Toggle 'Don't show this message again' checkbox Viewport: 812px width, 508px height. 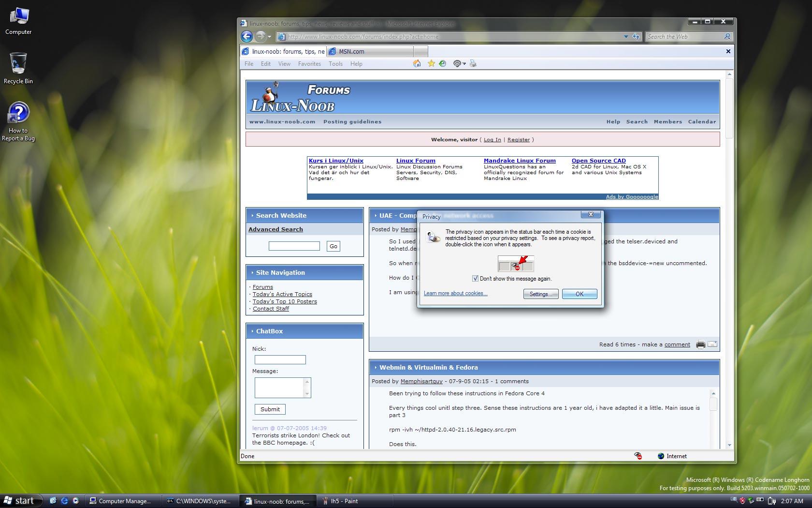click(x=475, y=278)
